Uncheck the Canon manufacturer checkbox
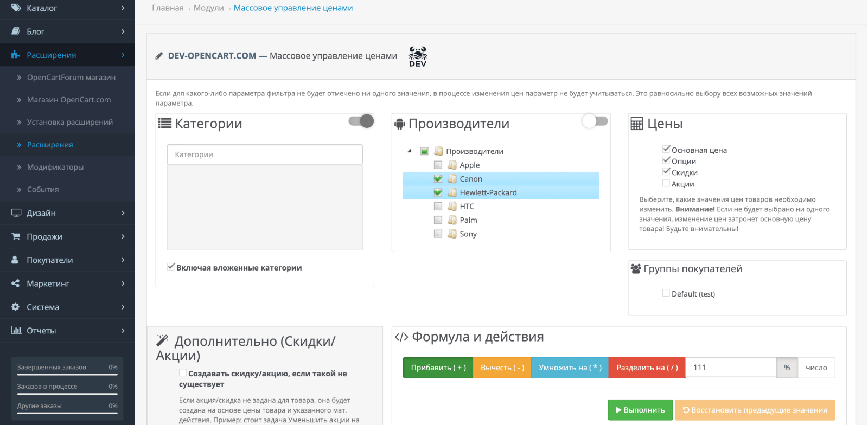This screenshot has height=425, width=868. 438,178
